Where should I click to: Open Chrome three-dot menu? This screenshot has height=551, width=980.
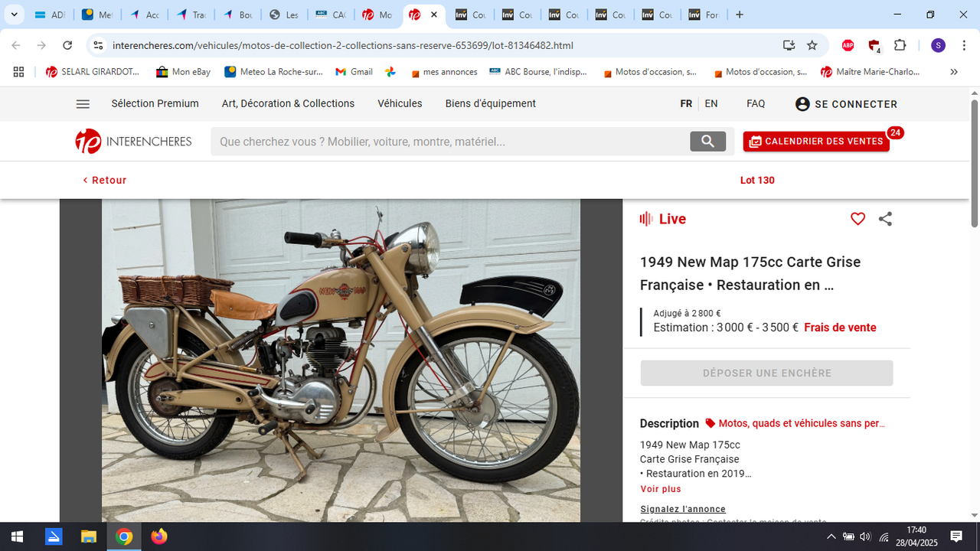click(963, 45)
